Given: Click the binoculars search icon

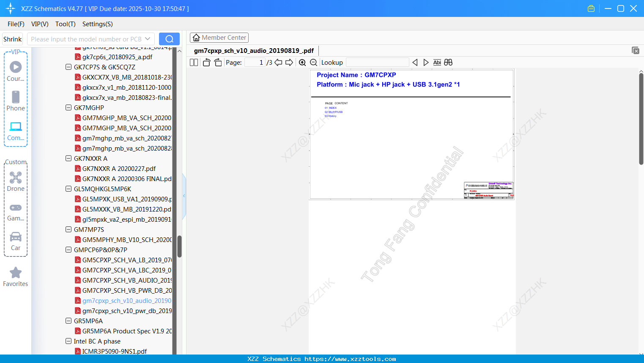Looking at the screenshot, I should pos(448,63).
